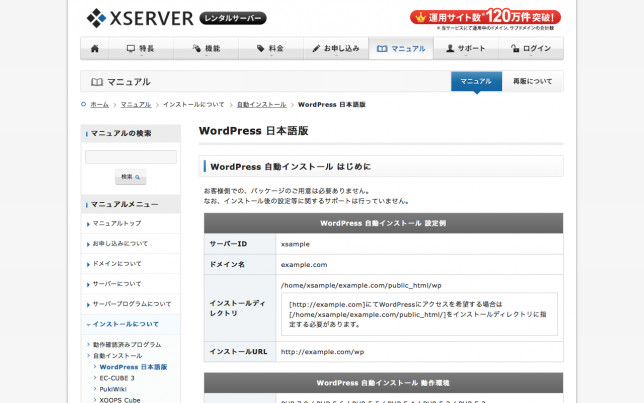Select WordPress 日本語版 in sidebar
This screenshot has width=644, height=403.
(133, 367)
